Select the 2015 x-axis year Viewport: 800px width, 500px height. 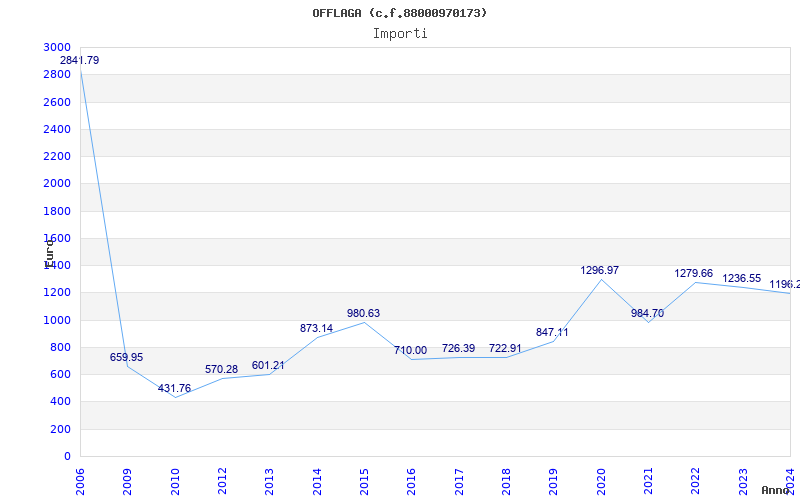pos(364,481)
